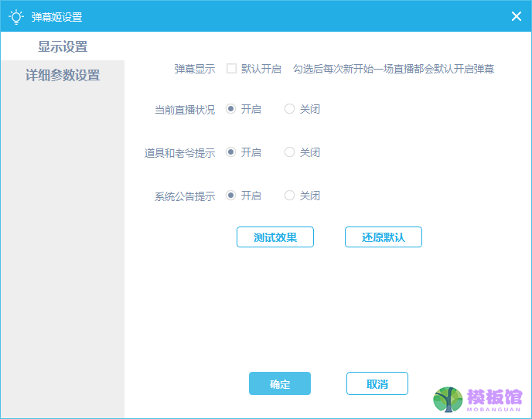Image resolution: width=532 pixels, height=419 pixels.
Task: Switch to 显示设置 tab
Action: pos(63,46)
